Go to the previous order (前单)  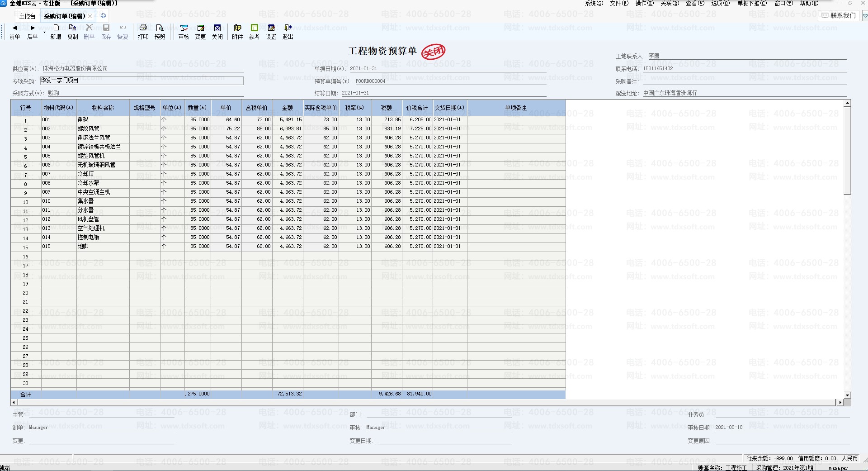tap(14, 32)
